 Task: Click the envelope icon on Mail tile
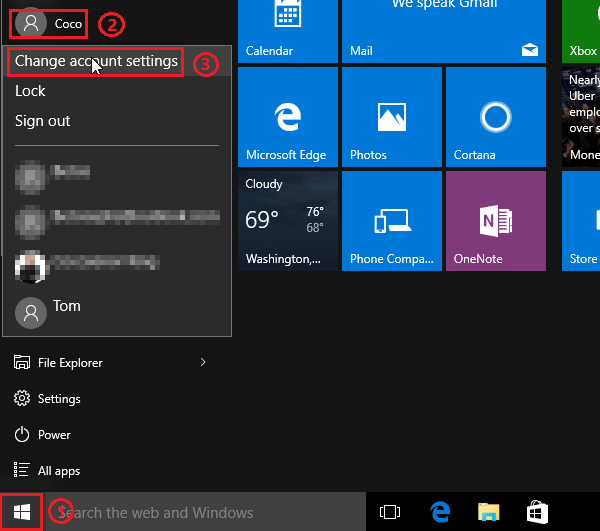(530, 50)
